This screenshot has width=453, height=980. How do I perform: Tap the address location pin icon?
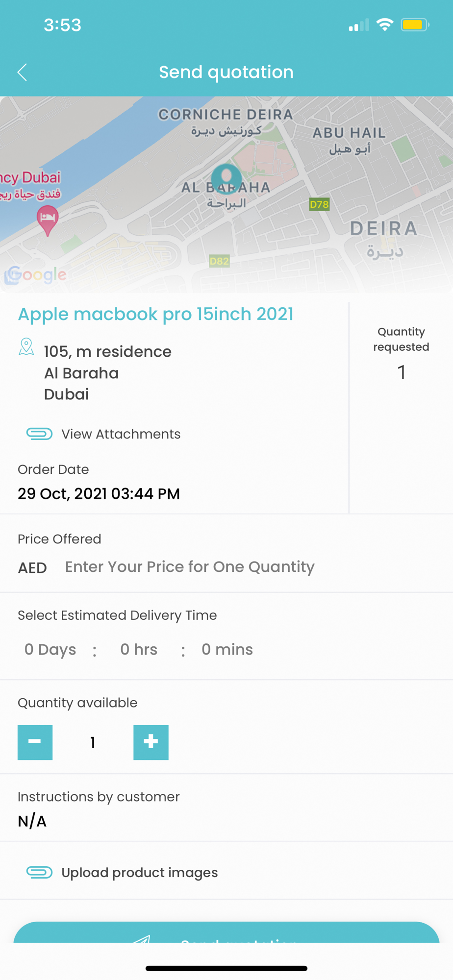point(26,347)
